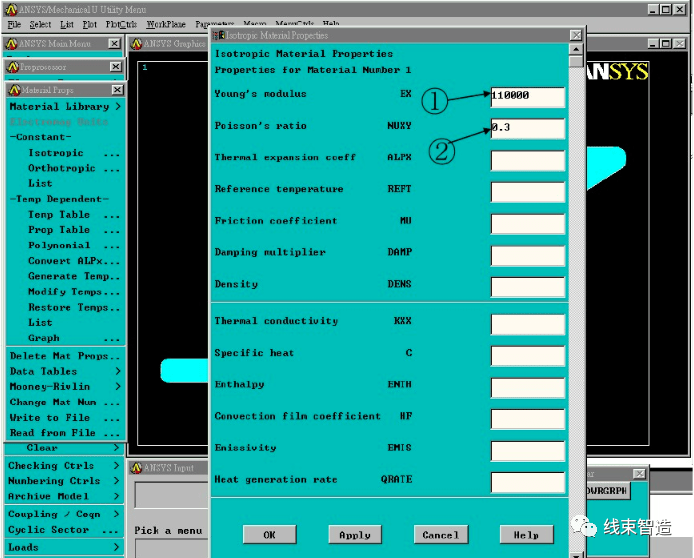
Task: Close the Material Props panel
Action: [x=117, y=90]
